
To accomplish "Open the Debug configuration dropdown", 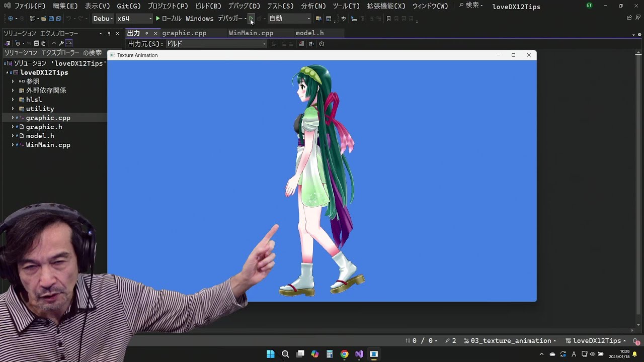I will point(103,19).
